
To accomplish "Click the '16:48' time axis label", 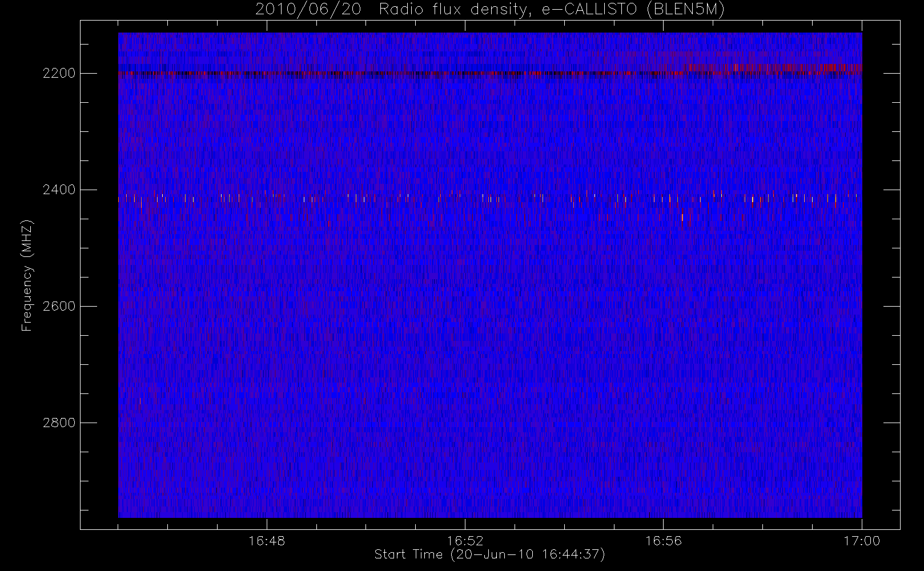I will tap(267, 541).
